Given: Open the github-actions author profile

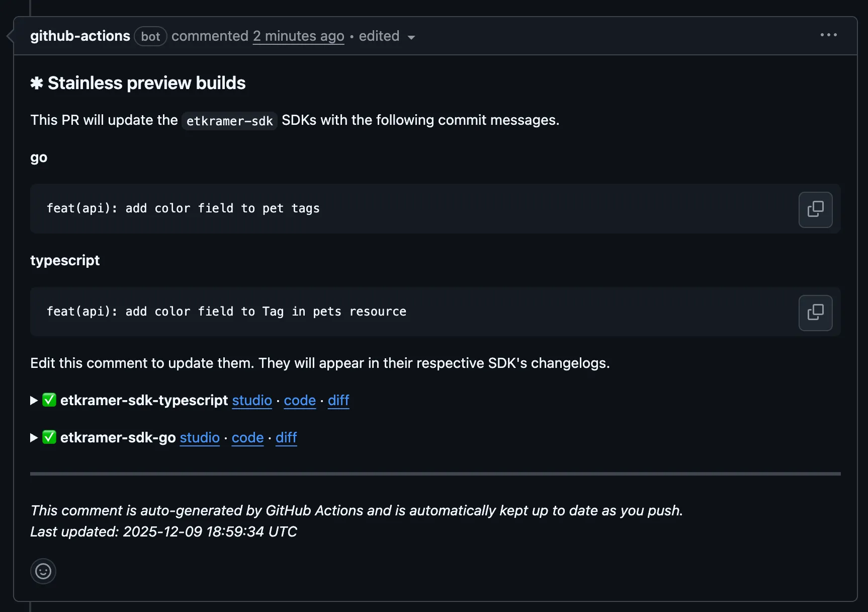Looking at the screenshot, I should 80,36.
